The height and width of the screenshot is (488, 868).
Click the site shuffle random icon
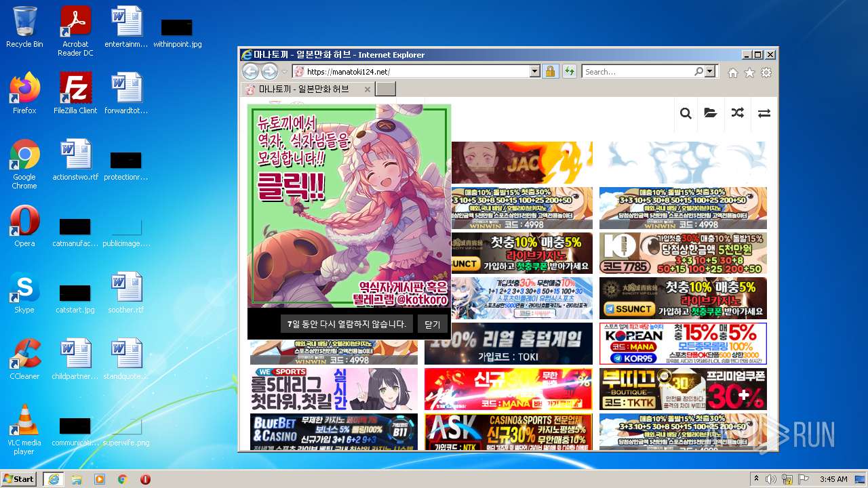pos(738,113)
